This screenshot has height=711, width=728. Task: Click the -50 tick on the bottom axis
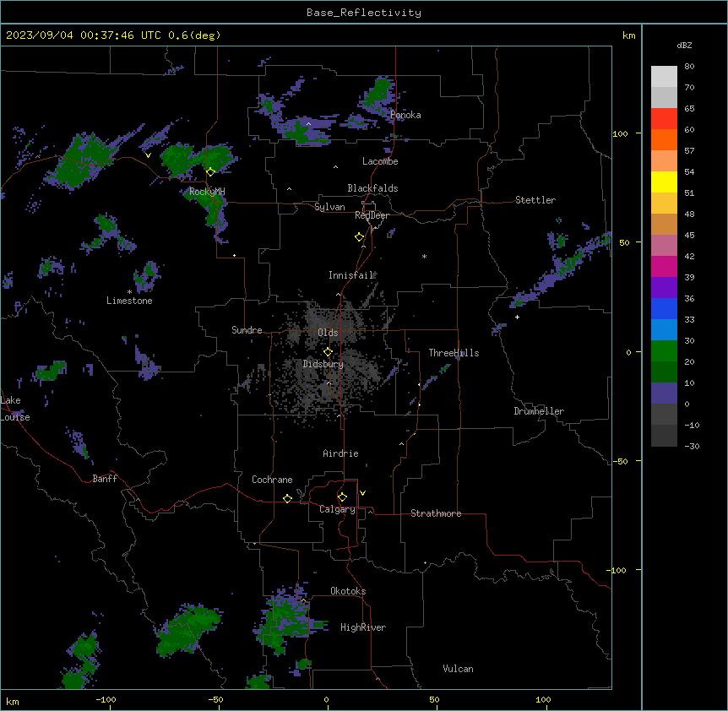(x=215, y=699)
